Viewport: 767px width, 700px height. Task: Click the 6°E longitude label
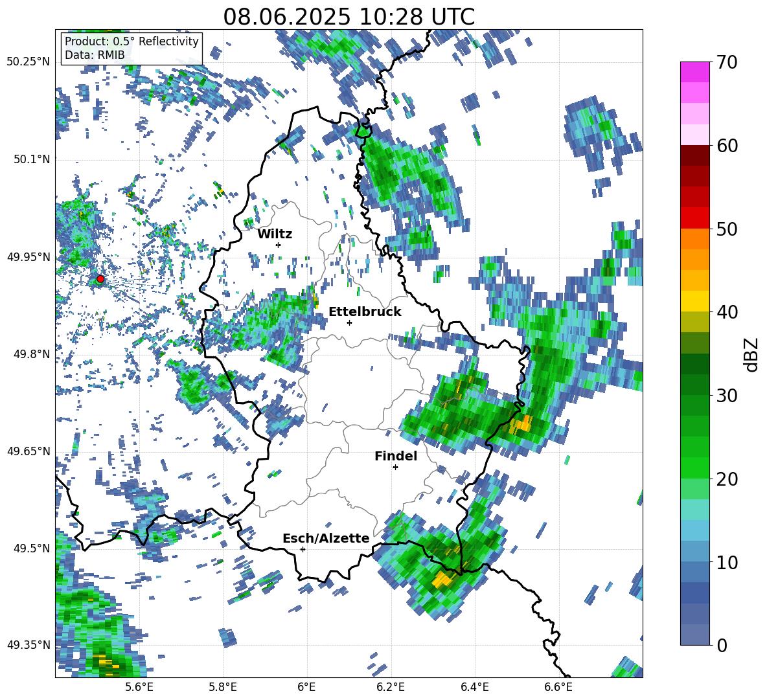click(x=306, y=687)
